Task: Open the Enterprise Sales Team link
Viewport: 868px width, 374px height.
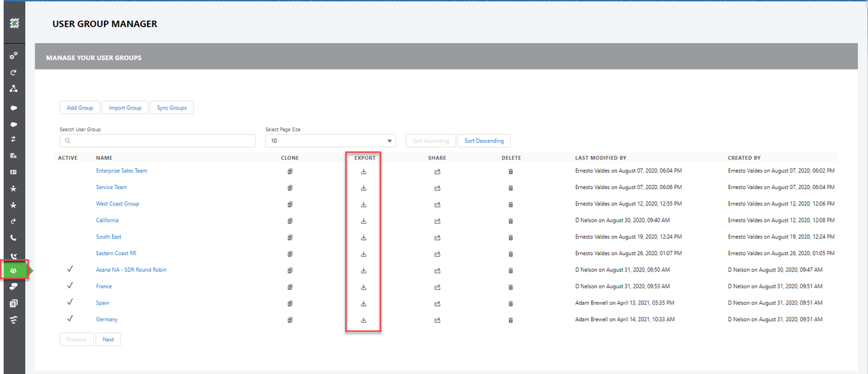Action: coord(122,171)
